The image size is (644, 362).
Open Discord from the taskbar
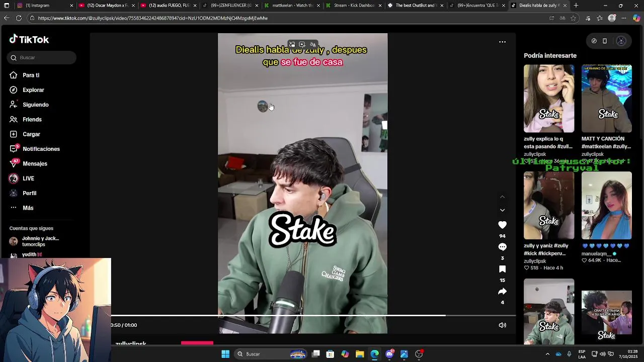pyautogui.click(x=389, y=354)
